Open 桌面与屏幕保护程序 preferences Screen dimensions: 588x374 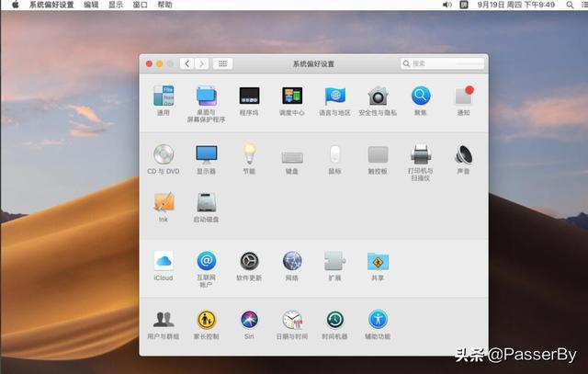click(206, 104)
